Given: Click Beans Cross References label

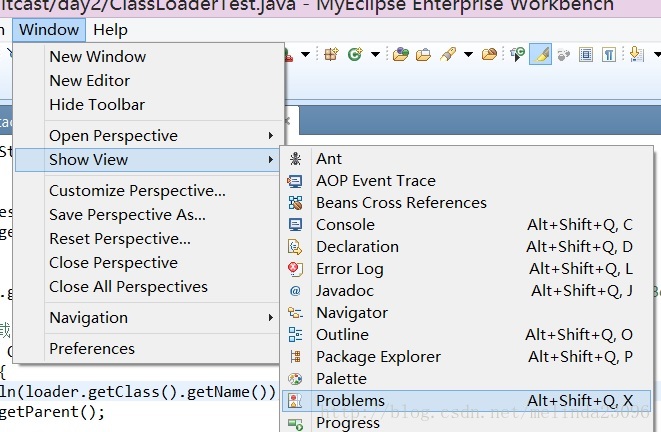Looking at the screenshot, I should click(x=401, y=203).
